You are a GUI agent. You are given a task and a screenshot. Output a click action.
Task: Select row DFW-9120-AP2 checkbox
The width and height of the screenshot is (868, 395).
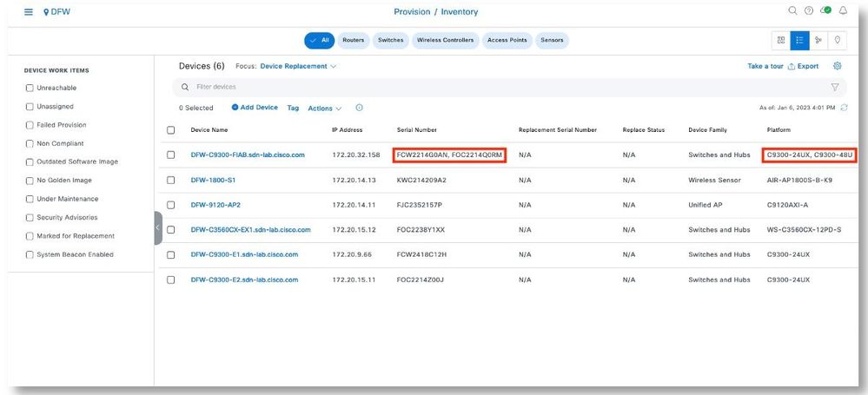click(170, 205)
